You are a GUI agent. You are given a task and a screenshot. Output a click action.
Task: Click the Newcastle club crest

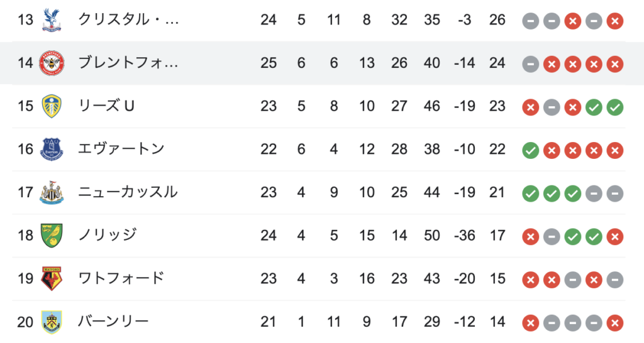pyautogui.click(x=52, y=192)
